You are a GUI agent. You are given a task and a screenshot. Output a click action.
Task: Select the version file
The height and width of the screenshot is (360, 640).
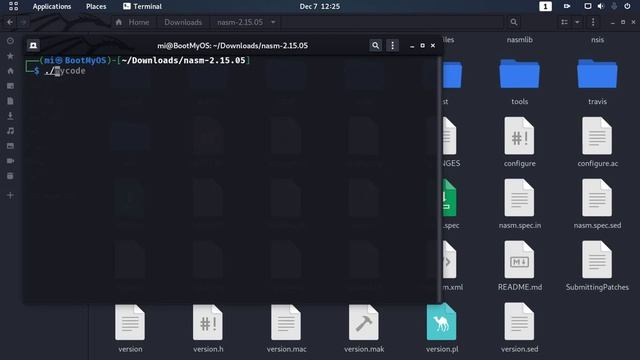point(130,328)
